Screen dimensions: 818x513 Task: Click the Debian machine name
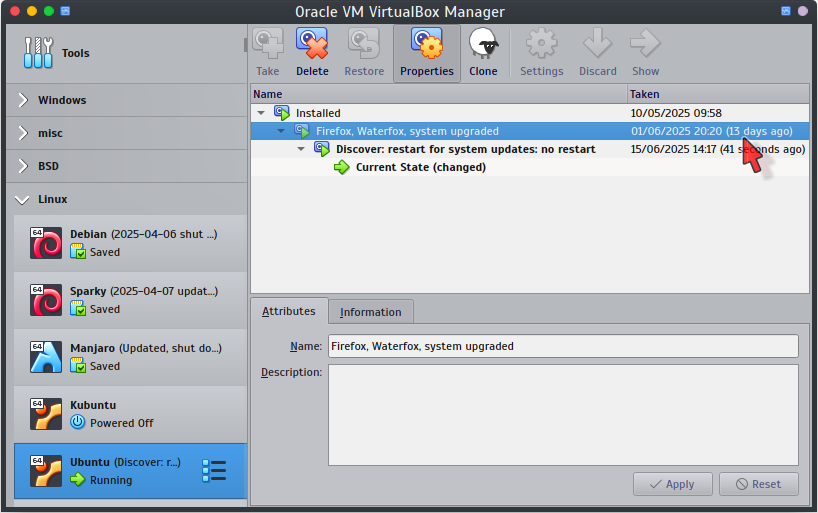point(88,234)
